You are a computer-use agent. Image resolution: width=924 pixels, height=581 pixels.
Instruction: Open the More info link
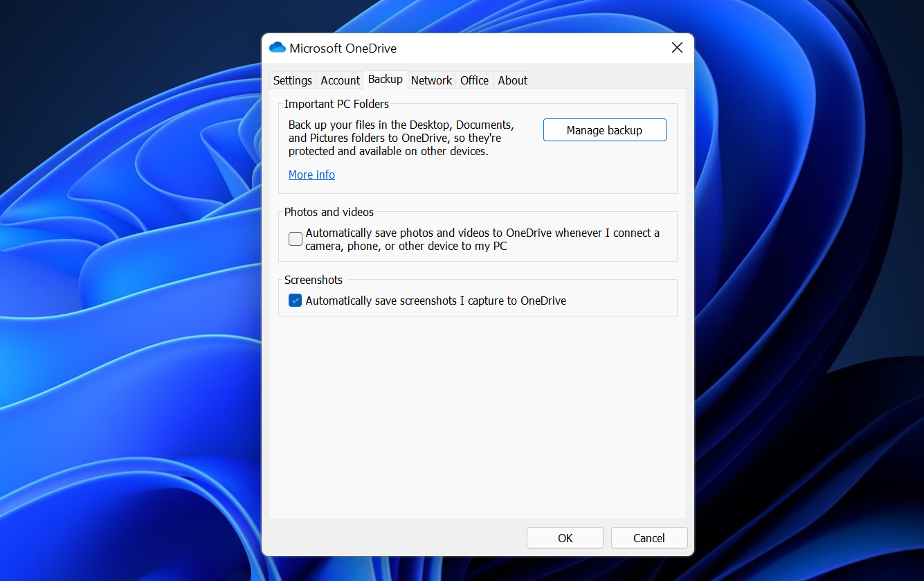[311, 175]
